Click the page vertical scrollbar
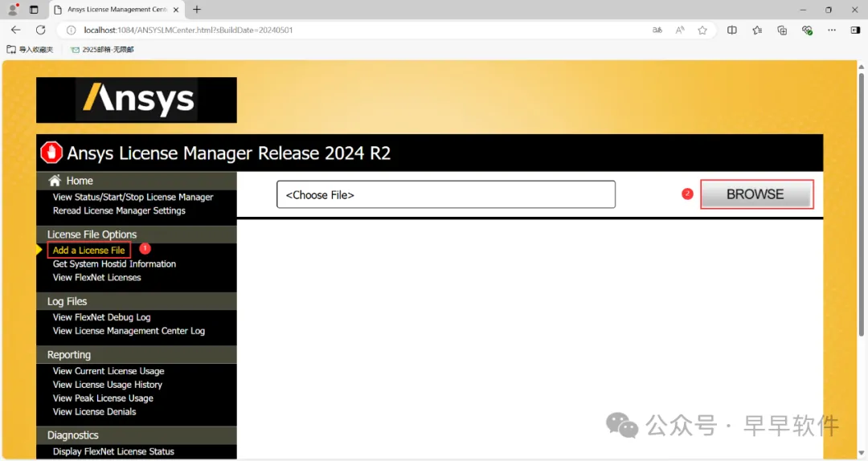Viewport: 868px width, 461px height. tap(861, 204)
